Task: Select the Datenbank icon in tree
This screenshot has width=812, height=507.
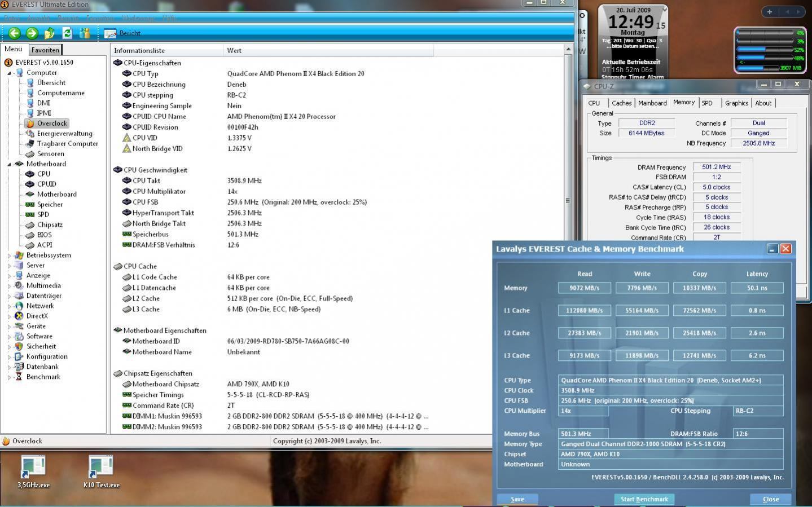Action: point(19,367)
